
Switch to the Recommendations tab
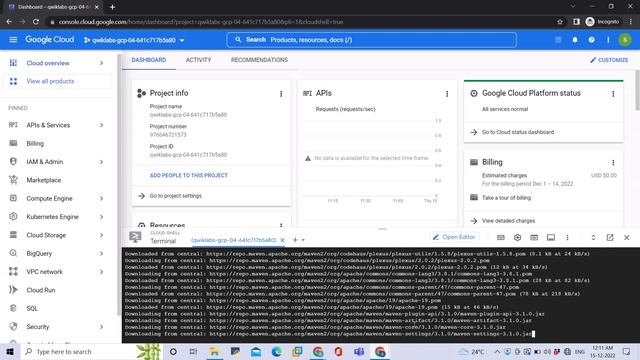(259, 60)
